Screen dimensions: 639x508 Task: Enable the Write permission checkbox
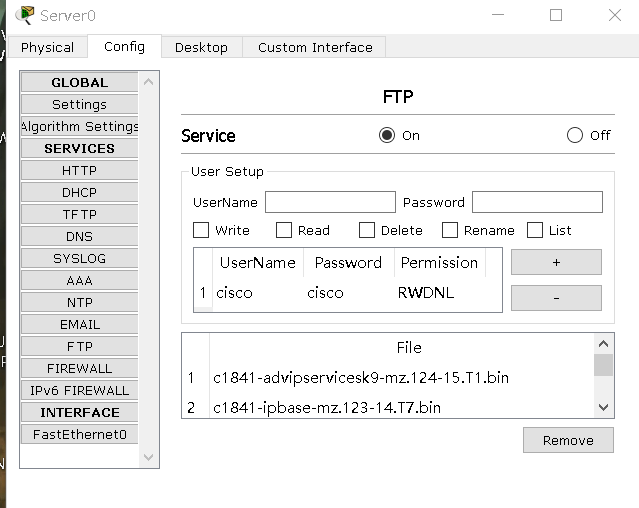201,230
